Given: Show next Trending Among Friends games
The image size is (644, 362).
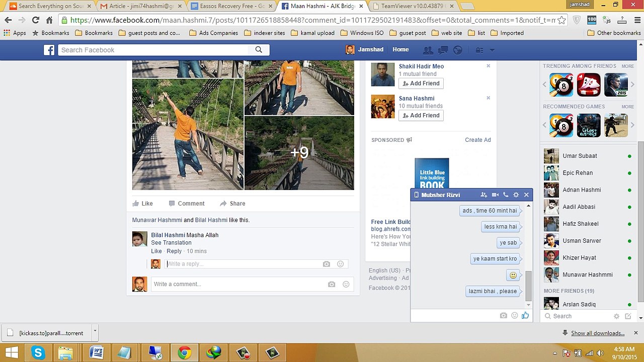Looking at the screenshot, I should 632,84.
